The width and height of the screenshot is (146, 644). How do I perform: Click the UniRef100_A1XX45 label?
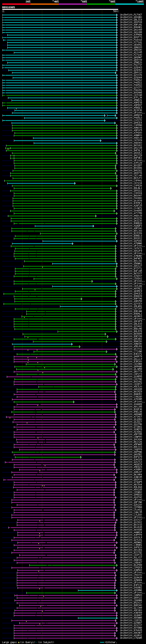point(131,53)
